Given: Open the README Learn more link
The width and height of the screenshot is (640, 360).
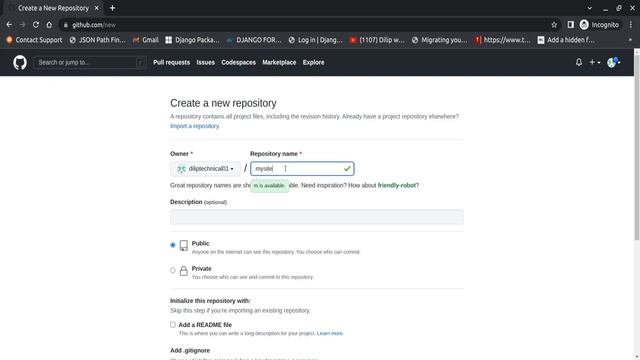Looking at the screenshot, I should 330,333.
